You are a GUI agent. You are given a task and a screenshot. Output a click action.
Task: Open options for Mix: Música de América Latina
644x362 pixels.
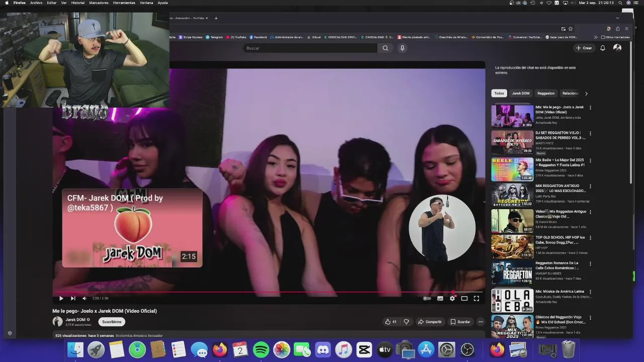(x=590, y=292)
